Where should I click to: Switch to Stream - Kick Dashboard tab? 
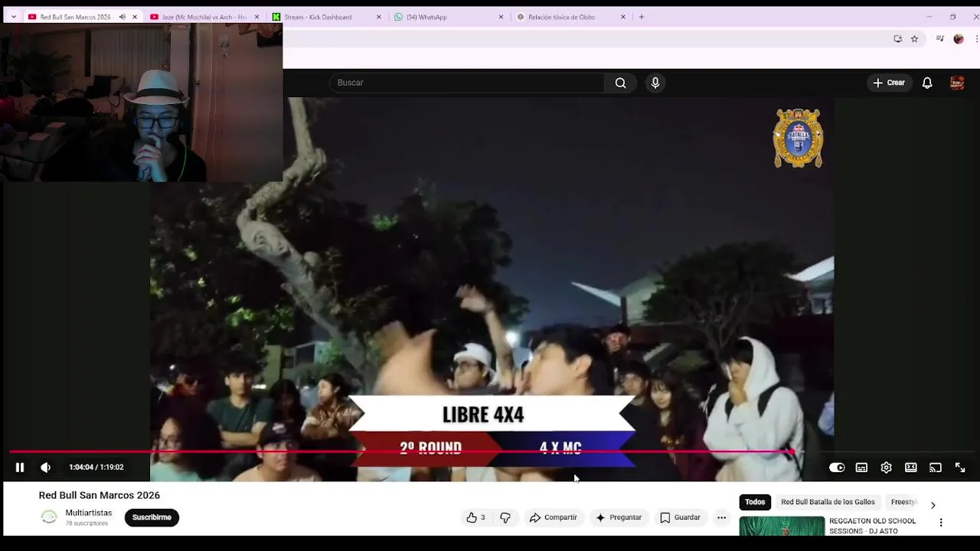(x=318, y=17)
